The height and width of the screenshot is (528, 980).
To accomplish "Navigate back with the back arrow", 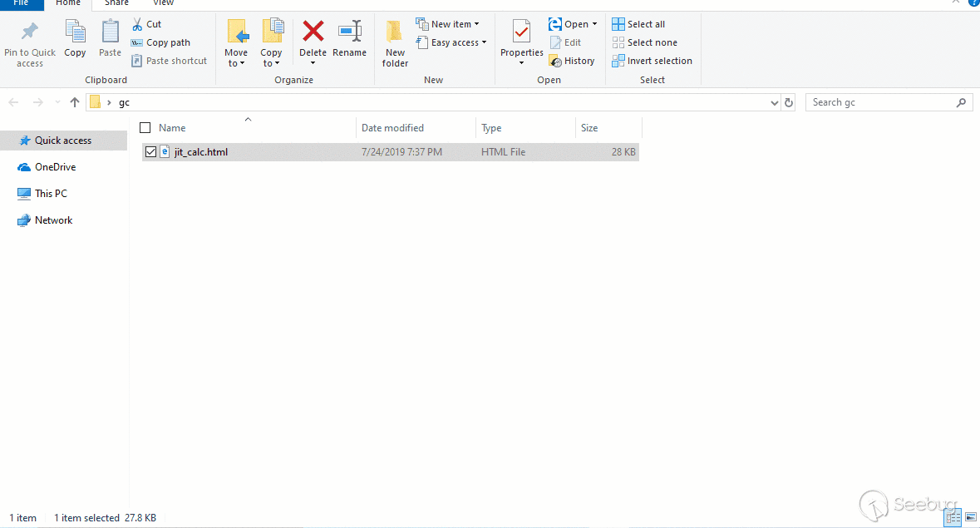I will 14,102.
